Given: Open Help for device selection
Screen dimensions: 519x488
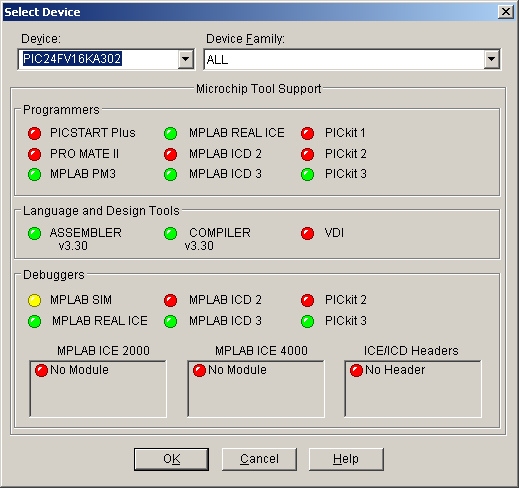Looking at the screenshot, I should pos(346,459).
